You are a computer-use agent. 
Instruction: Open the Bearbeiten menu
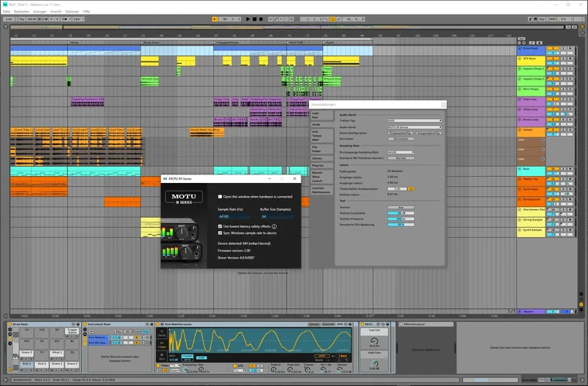(22, 12)
